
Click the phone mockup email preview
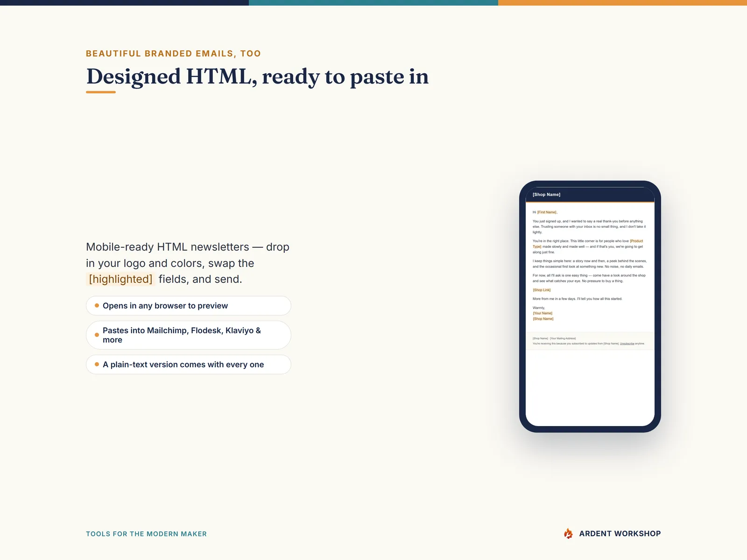click(x=590, y=307)
